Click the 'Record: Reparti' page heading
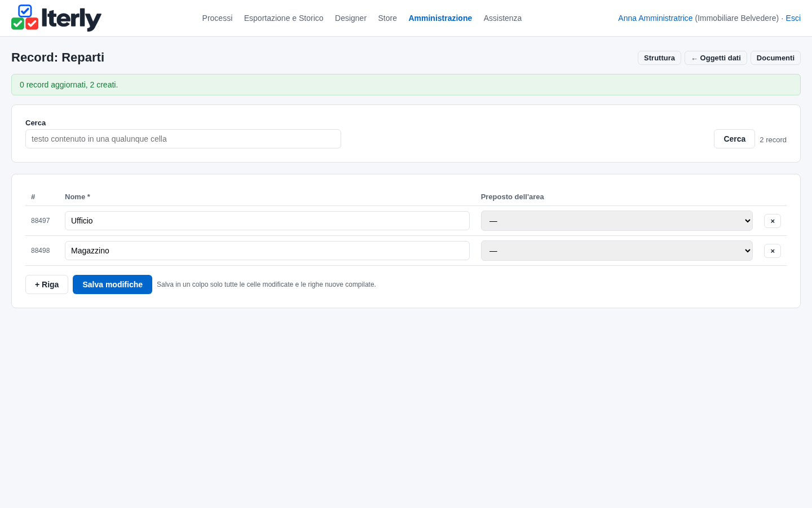 point(58,58)
